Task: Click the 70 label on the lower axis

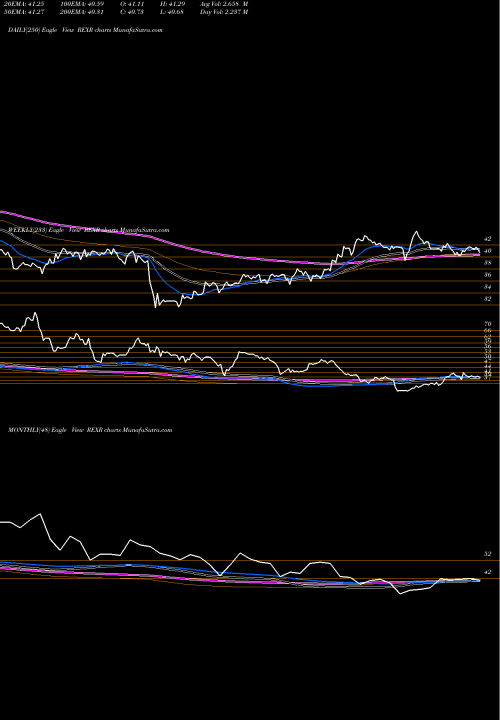Action: coord(488,324)
